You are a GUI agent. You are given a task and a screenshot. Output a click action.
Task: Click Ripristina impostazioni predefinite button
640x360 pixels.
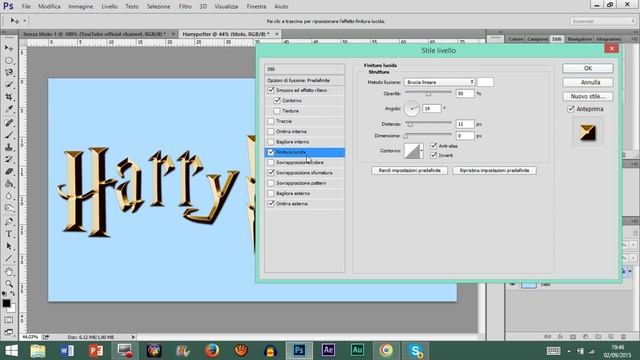point(494,170)
